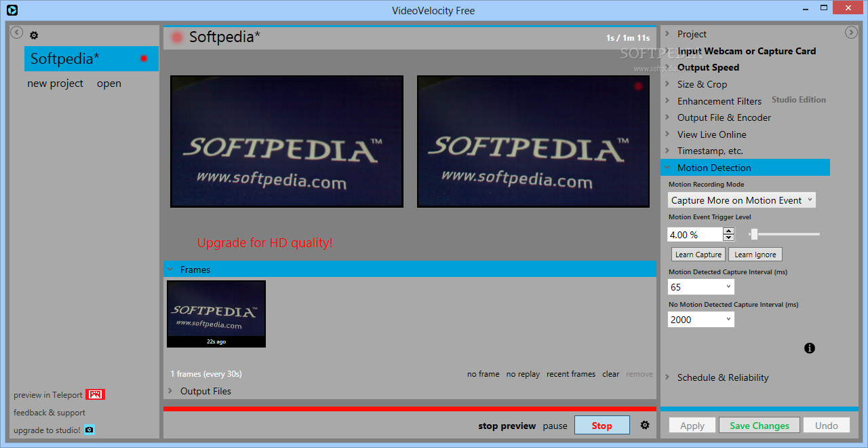This screenshot has height=448, width=868.
Task: Click the gear icon above the project list
Action: point(34,35)
